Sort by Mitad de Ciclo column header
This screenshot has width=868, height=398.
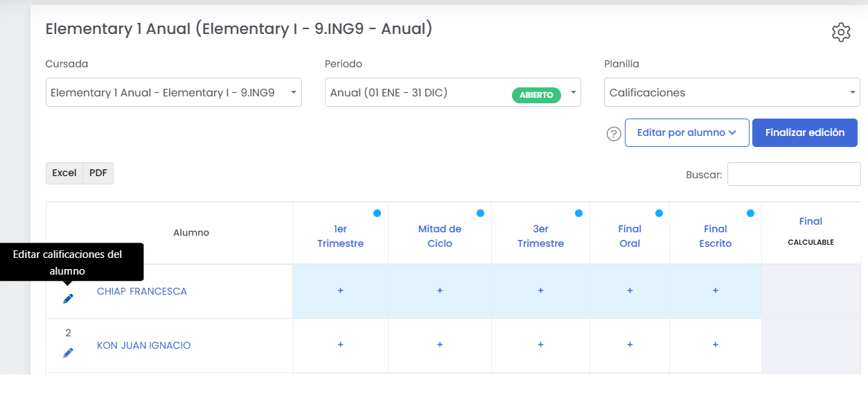pyautogui.click(x=440, y=236)
